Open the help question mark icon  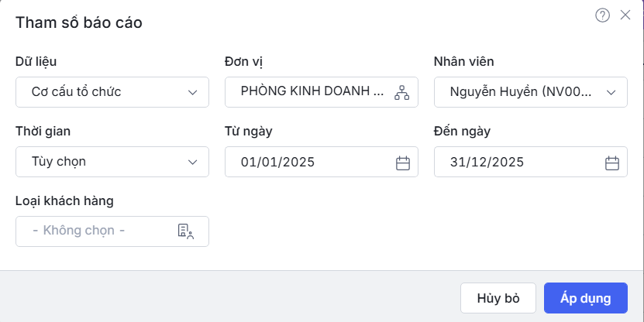point(602,15)
